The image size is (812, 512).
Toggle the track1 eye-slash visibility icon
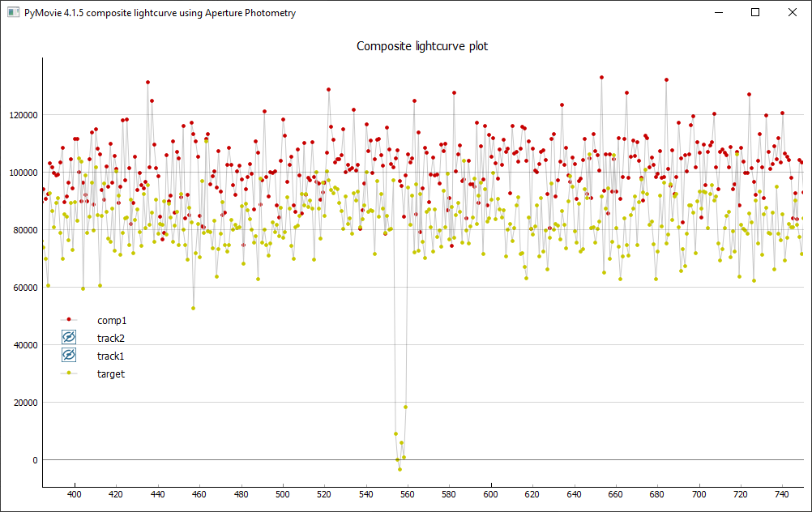pos(69,356)
